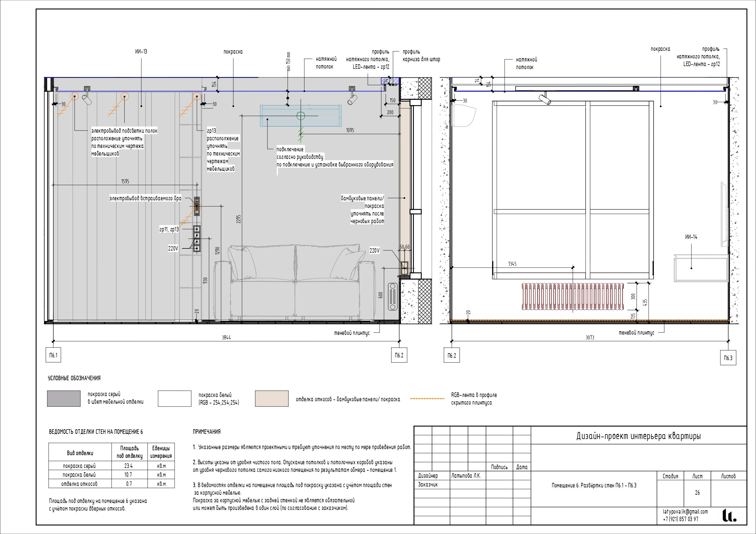Select the 'Площадь под отделку на помещение 6' footnote
The height and width of the screenshot is (534, 756).
(98, 505)
